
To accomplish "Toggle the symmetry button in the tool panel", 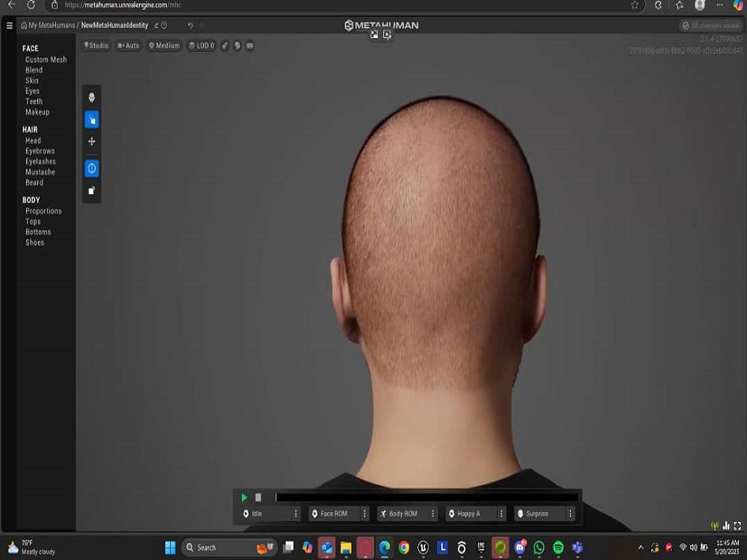I will [91, 168].
